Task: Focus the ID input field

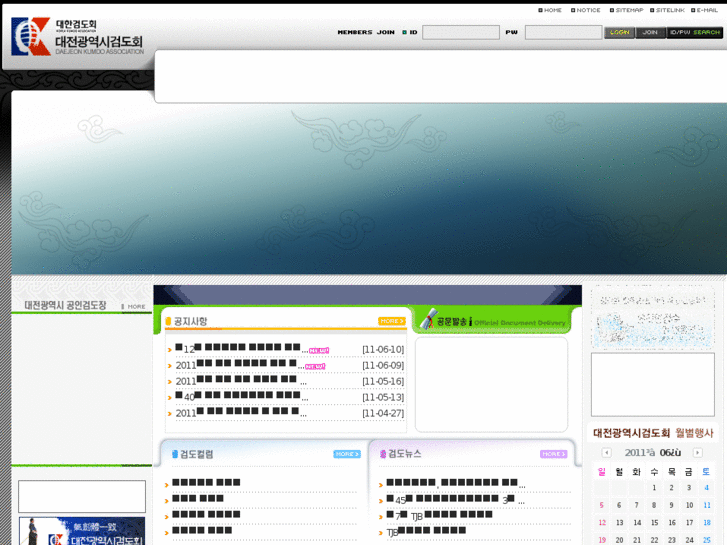Action: [x=460, y=32]
